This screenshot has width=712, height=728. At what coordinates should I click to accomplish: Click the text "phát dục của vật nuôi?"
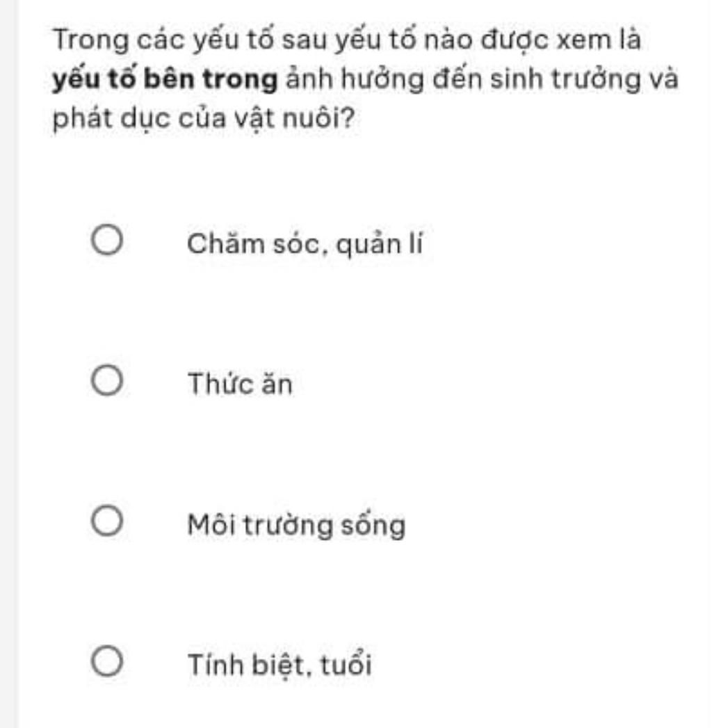[204, 119]
